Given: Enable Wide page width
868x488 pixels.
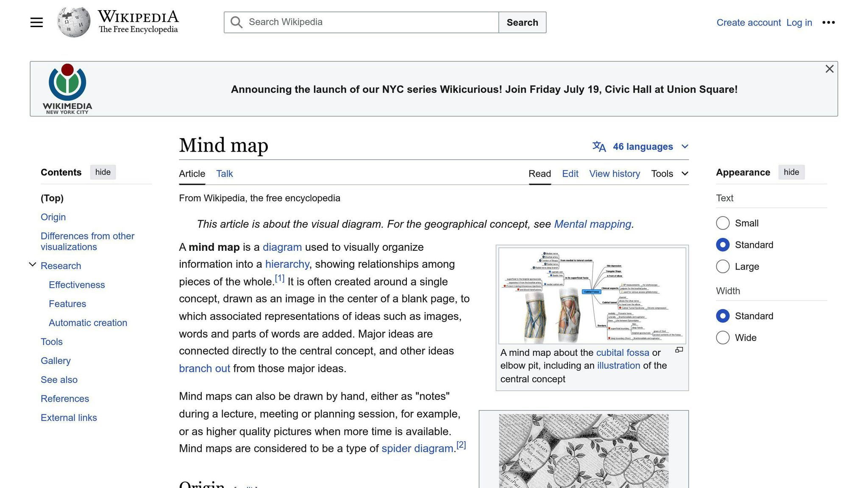Looking at the screenshot, I should [723, 338].
